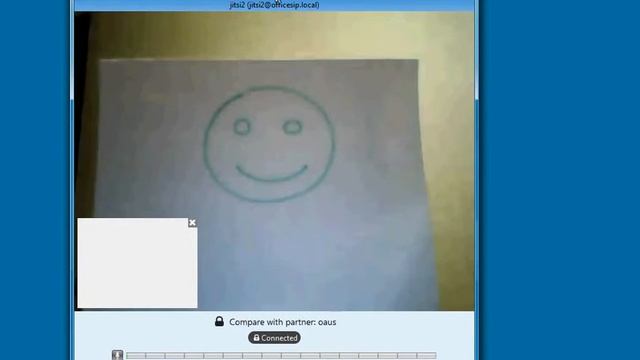Click the jitsi2 call window title
Viewport: 640px width, 360px height.
(x=274, y=5)
